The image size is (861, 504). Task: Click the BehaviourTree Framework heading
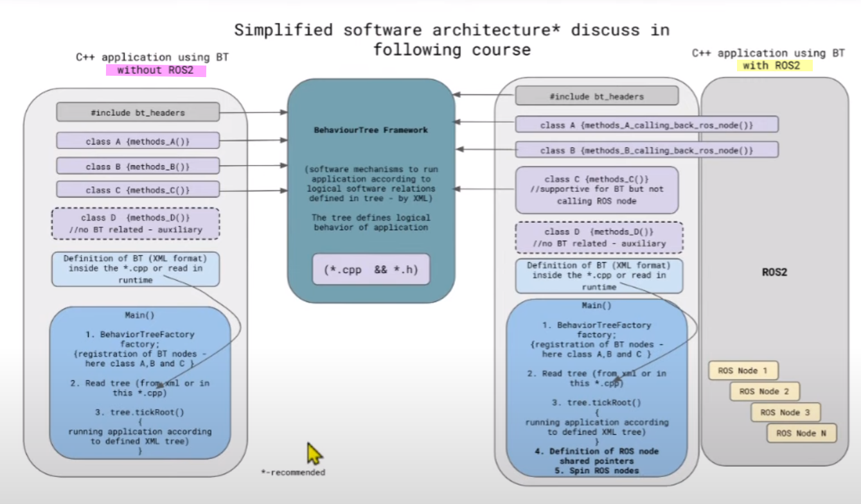[x=371, y=130]
